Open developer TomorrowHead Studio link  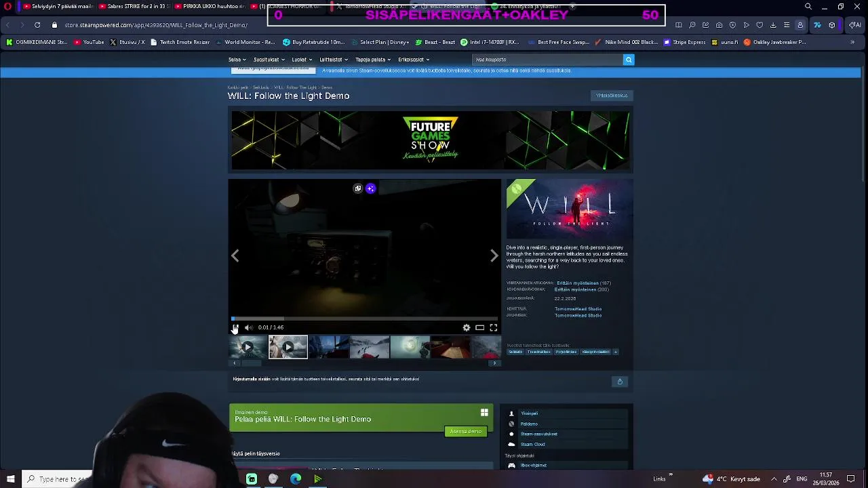[x=578, y=309]
